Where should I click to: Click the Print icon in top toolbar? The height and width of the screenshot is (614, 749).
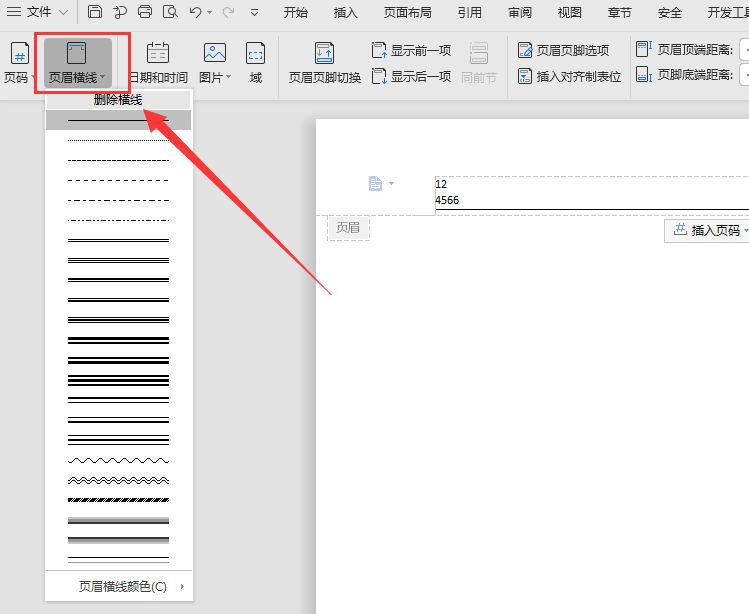coord(145,12)
